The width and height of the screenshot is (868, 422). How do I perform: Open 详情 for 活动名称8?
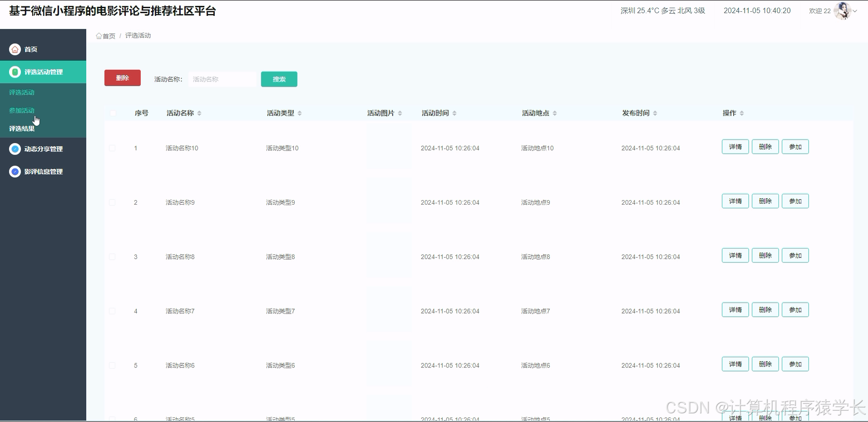click(x=735, y=255)
